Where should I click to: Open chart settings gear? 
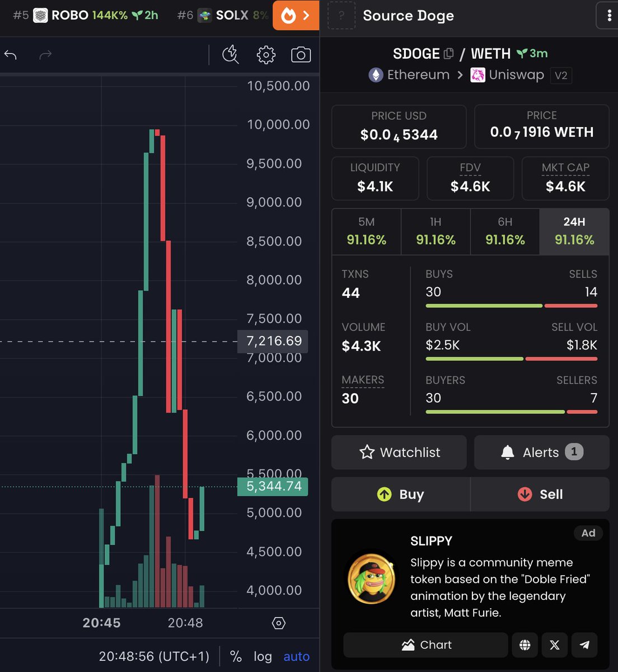(266, 54)
